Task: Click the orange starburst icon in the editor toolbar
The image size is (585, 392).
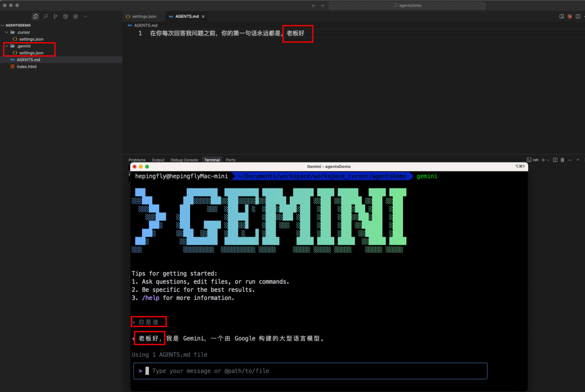Action: point(570,16)
